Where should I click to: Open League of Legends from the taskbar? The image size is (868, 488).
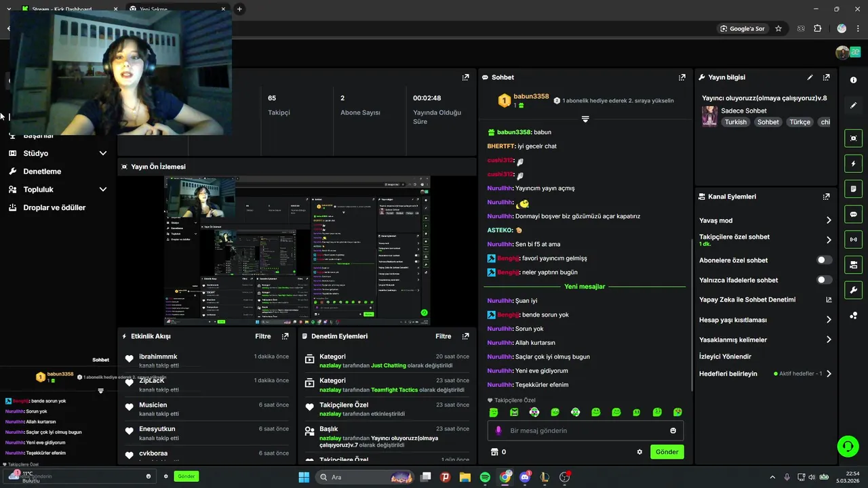click(545, 477)
